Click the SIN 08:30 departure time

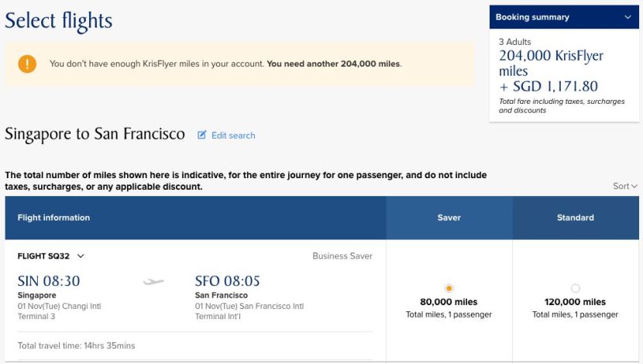click(49, 281)
